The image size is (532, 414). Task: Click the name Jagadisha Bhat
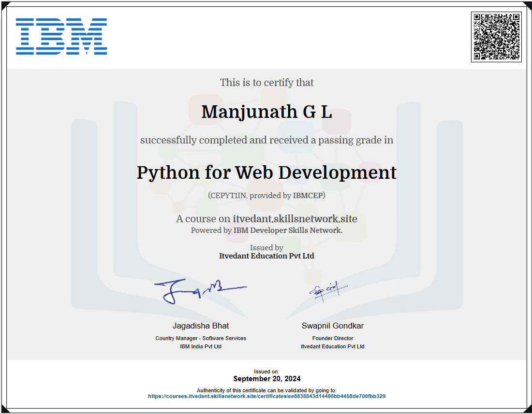(x=201, y=326)
